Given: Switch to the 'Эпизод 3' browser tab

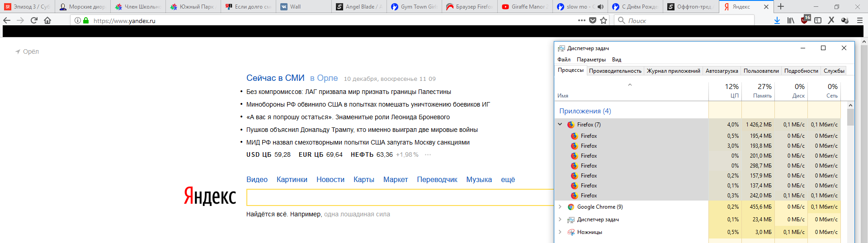Looking at the screenshot, I should pyautogui.click(x=28, y=7).
